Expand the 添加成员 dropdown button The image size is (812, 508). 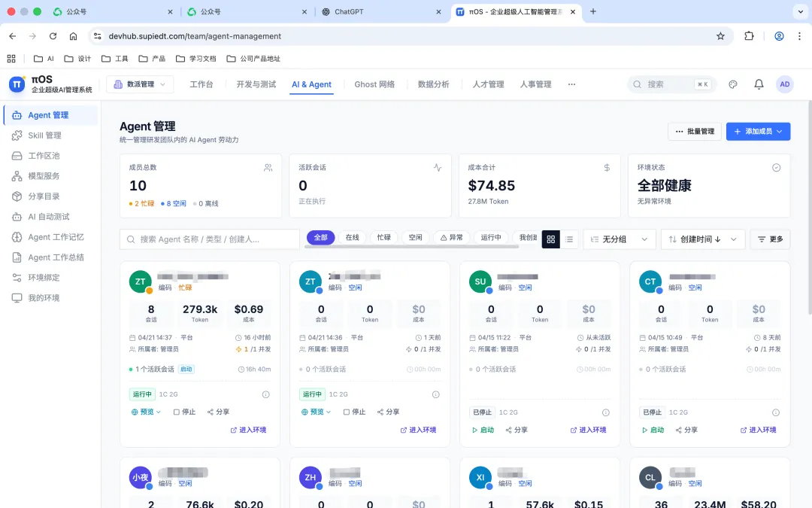[x=758, y=131]
